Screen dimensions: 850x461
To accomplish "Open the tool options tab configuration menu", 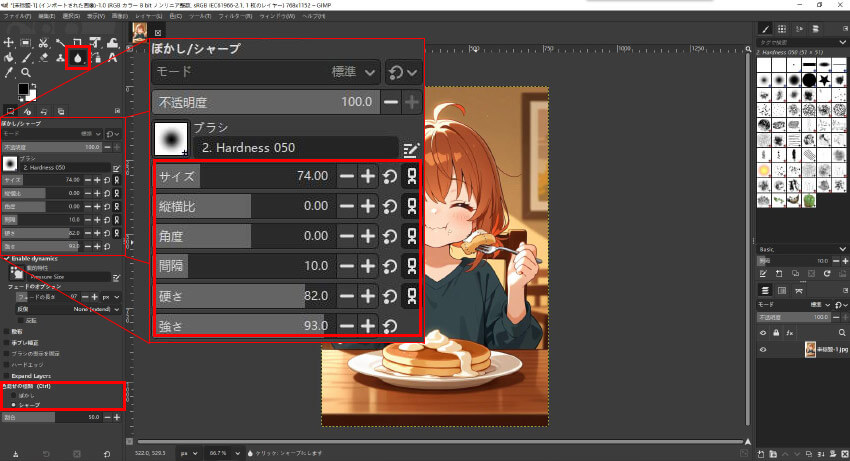I will [x=118, y=111].
